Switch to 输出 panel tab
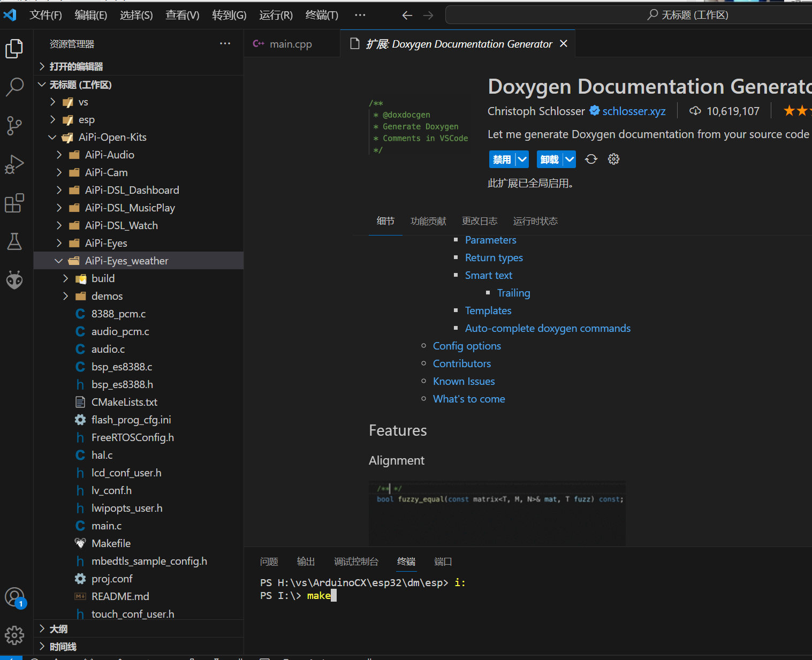The width and height of the screenshot is (812, 660). 306,562
